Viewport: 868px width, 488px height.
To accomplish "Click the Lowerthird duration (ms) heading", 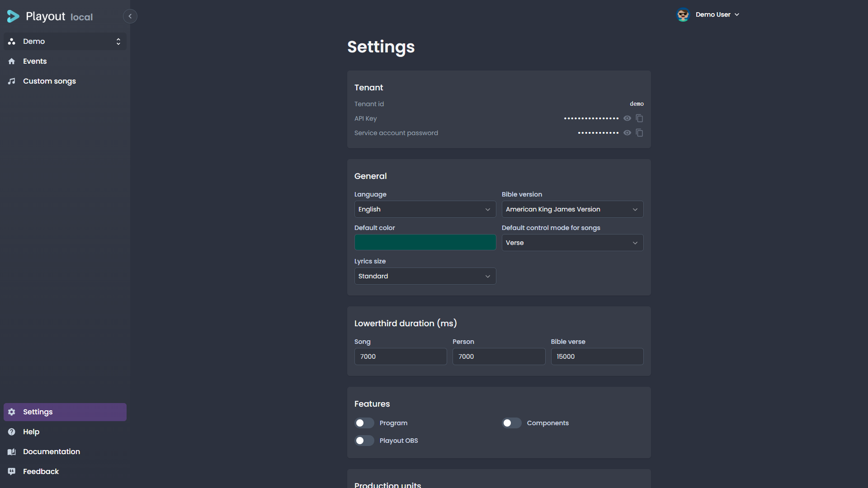I will 406,324.
